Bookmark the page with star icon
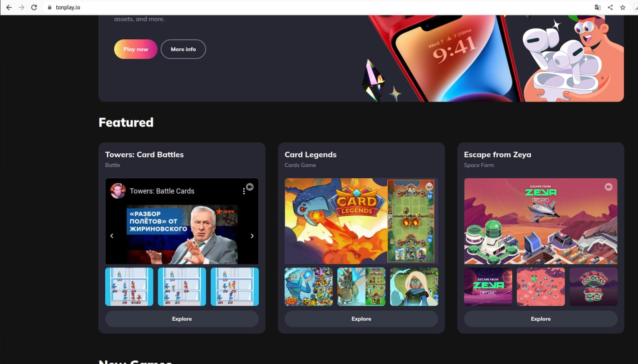 623,7
